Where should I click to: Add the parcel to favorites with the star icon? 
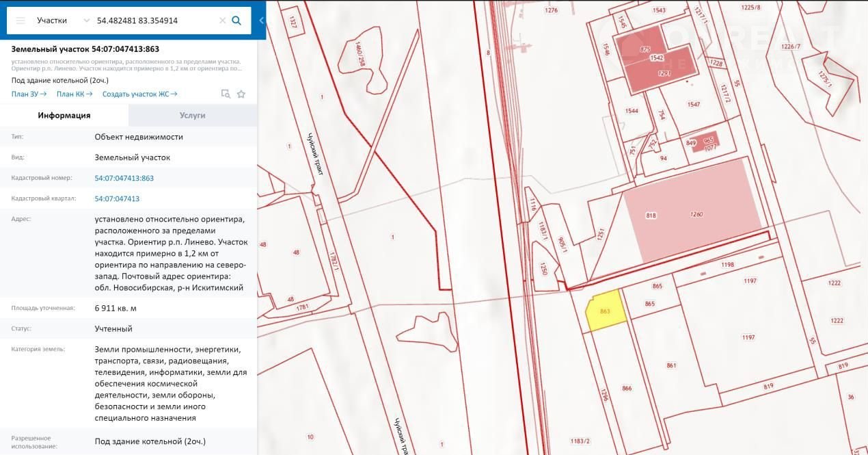(241, 94)
